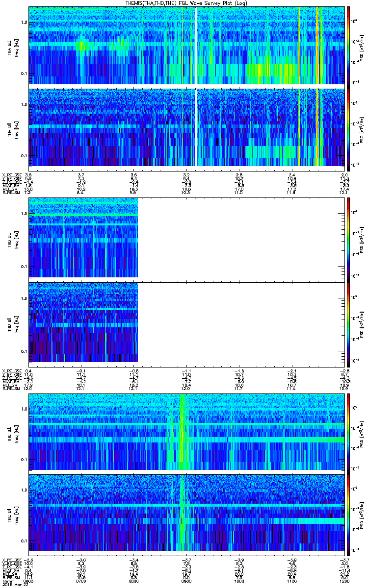Click the 0600 time tick label
The height and width of the screenshot is (588, 368).
click(x=28, y=581)
